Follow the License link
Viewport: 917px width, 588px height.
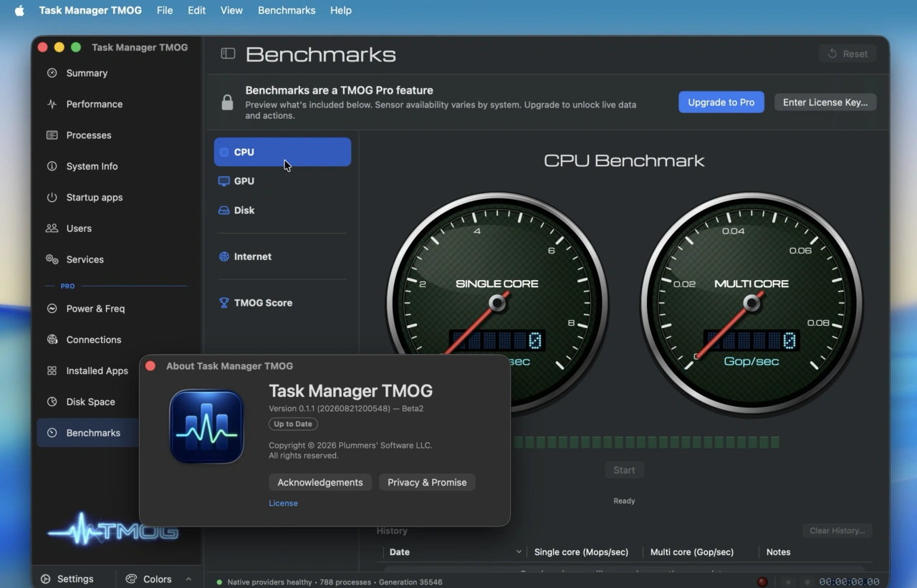[x=283, y=503]
